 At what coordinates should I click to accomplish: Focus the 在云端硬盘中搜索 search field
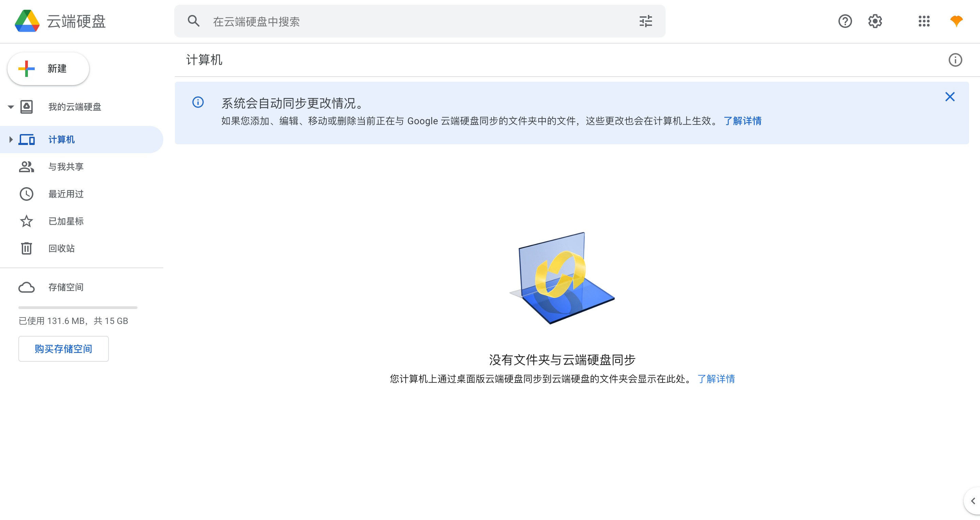420,21
